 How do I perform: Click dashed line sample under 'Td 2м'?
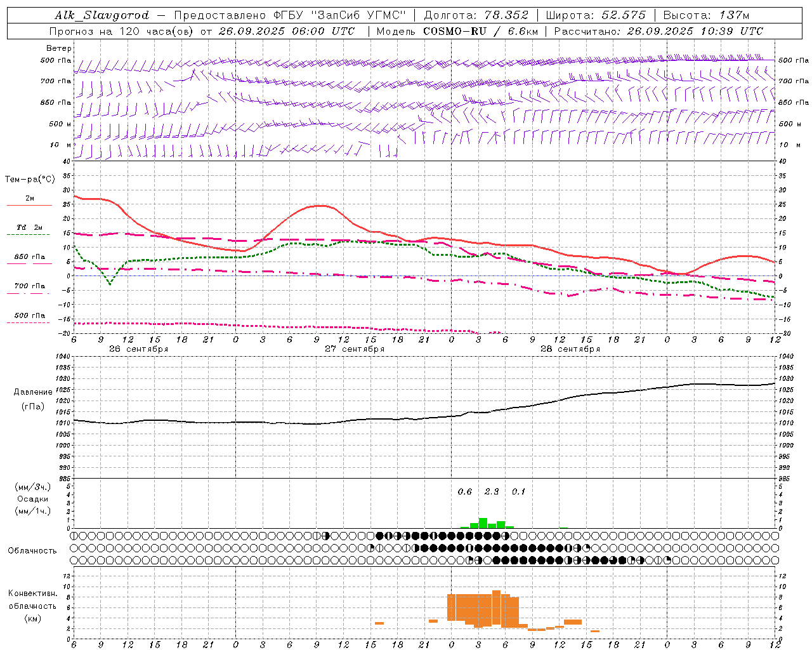(x=29, y=235)
